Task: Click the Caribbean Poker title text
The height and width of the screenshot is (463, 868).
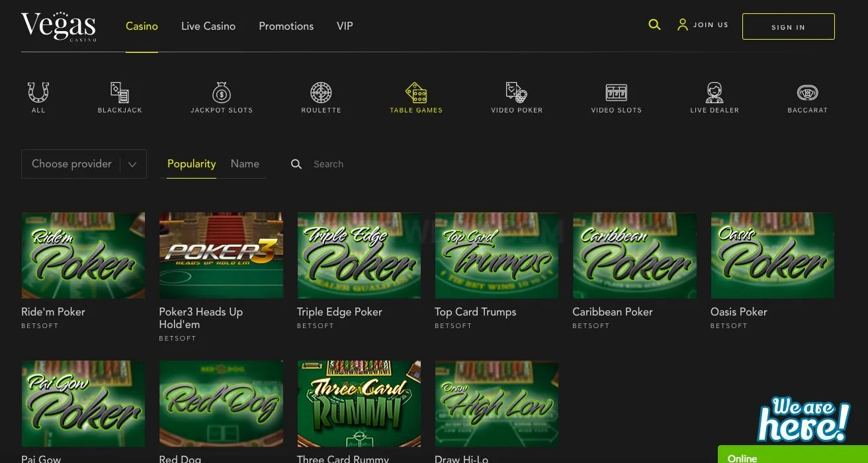Action: pos(613,312)
